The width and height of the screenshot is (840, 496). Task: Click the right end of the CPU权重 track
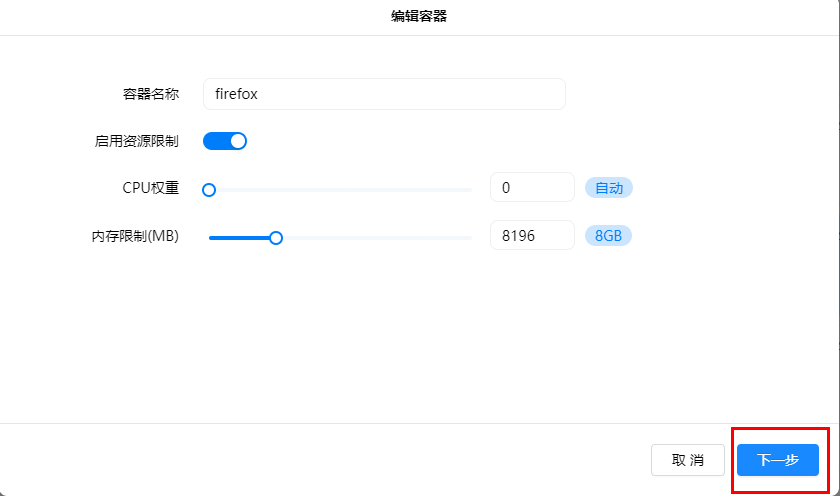(x=468, y=190)
